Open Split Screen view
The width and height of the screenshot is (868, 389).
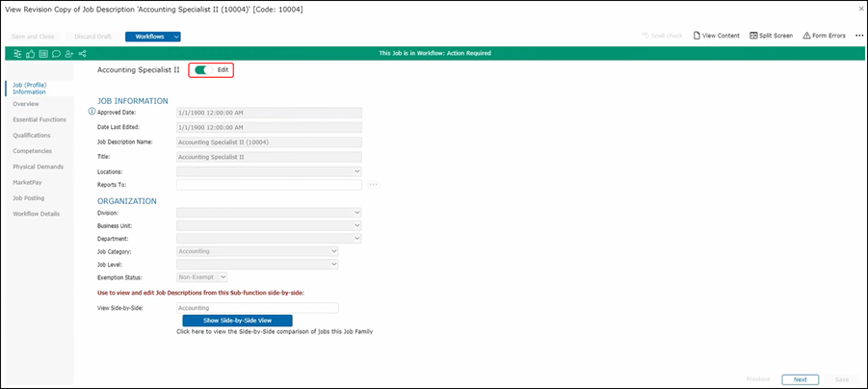point(771,36)
